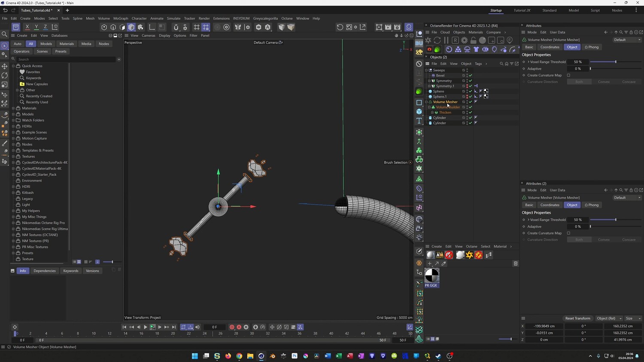Tick Create Curvature Map in lower Attributes
Screen dimensions: 644x362
pyautogui.click(x=568, y=233)
